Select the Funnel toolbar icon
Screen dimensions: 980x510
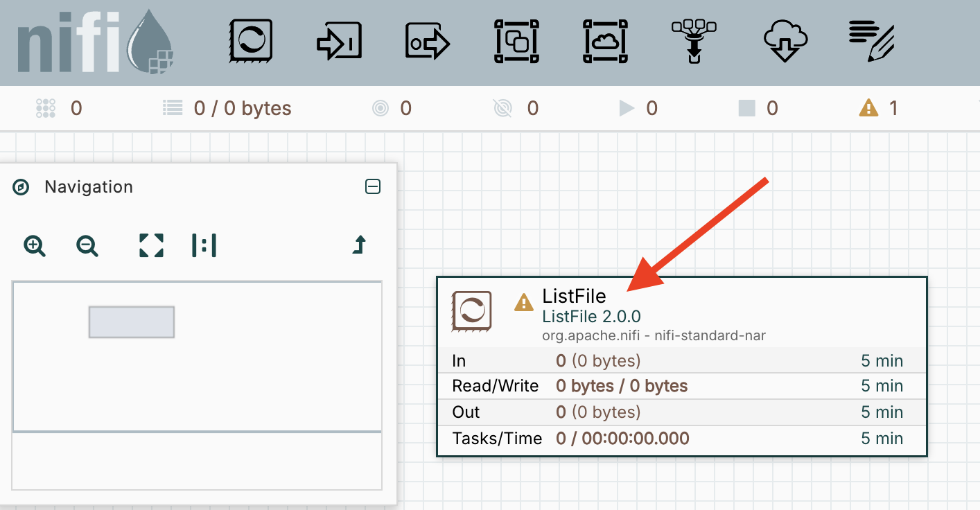pyautogui.click(x=694, y=42)
